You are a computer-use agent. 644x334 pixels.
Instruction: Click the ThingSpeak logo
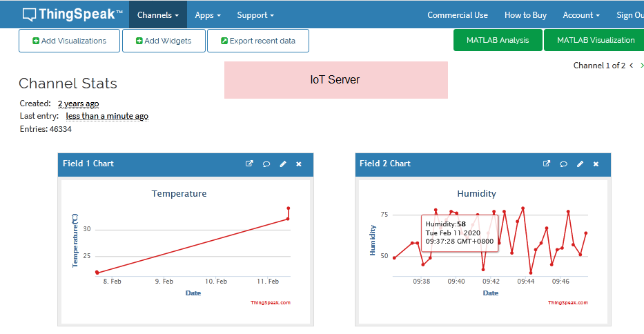(x=72, y=14)
